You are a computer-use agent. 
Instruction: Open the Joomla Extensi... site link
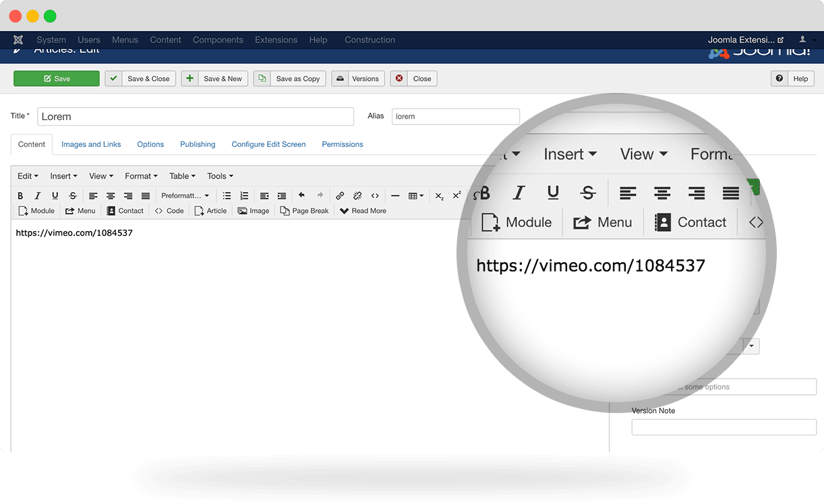(746, 40)
